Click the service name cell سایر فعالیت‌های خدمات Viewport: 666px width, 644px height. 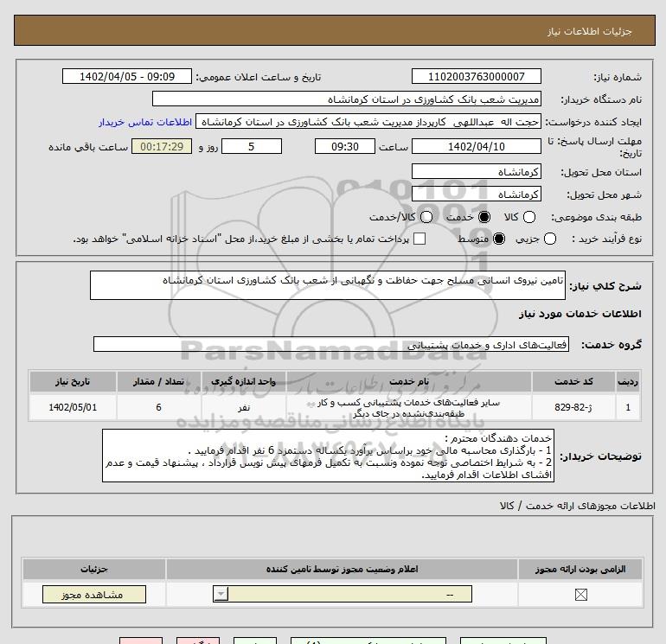[x=409, y=407]
